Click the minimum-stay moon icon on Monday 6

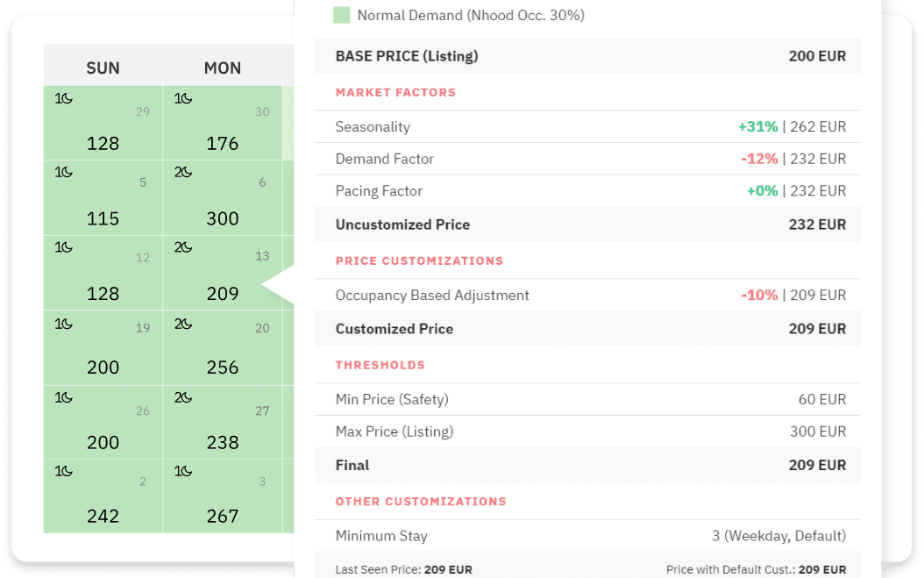point(182,173)
